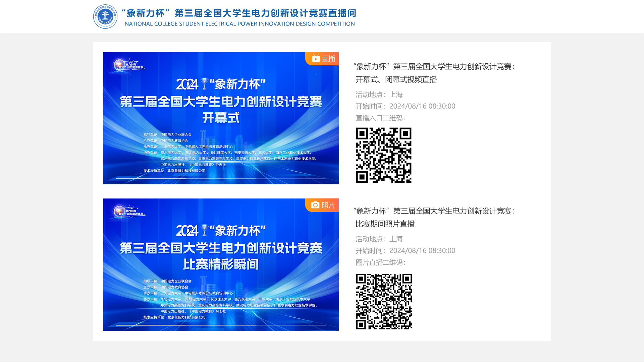Click the first 开始时间 2024/08/16 text
This screenshot has width=644, height=362.
point(405,106)
